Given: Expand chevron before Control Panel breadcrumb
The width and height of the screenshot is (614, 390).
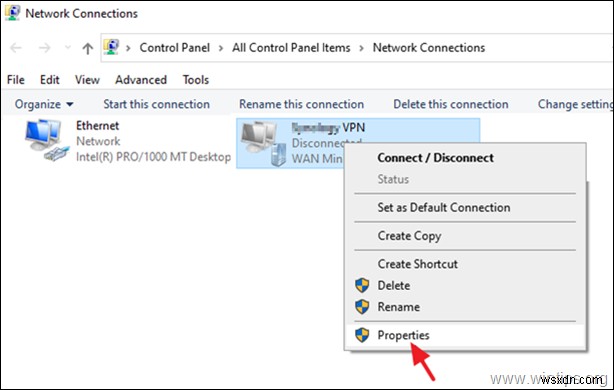Looking at the screenshot, I should pos(128,48).
